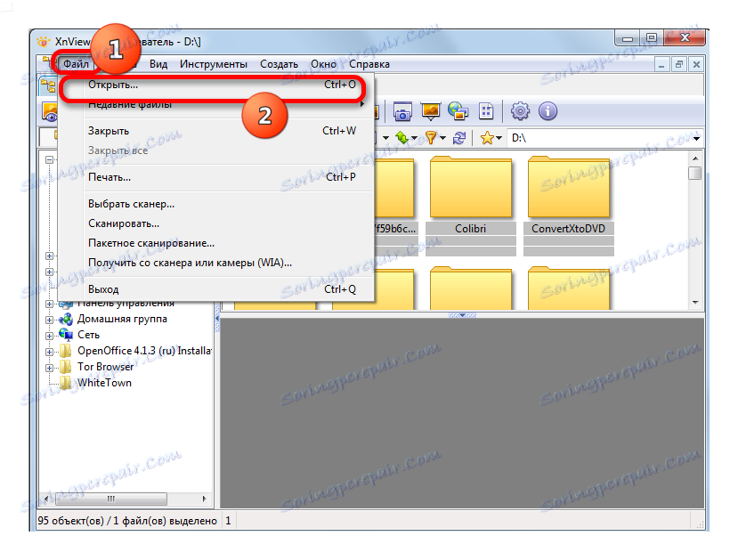Open the Окно menu
Screen dimensions: 738x560
tap(323, 64)
